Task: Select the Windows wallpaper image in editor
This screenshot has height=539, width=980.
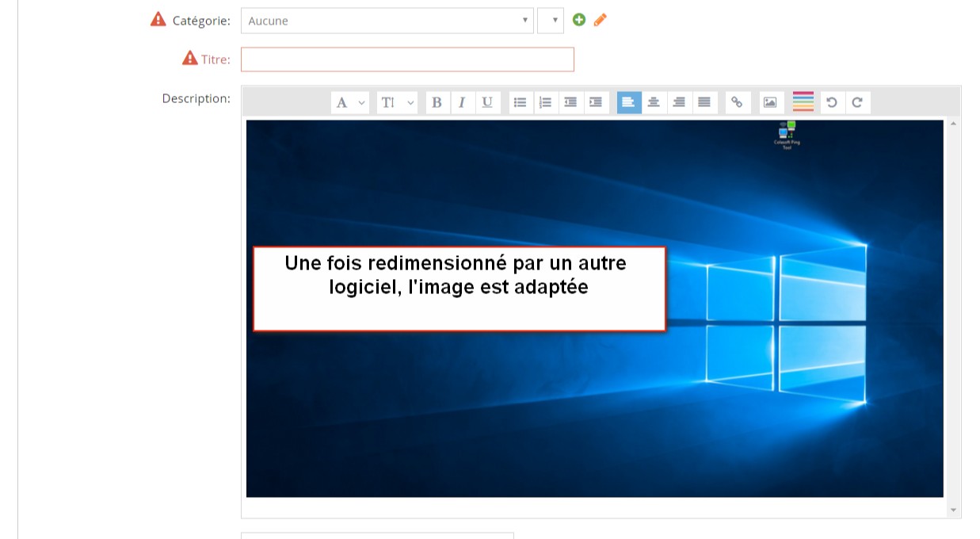Action: (595, 308)
